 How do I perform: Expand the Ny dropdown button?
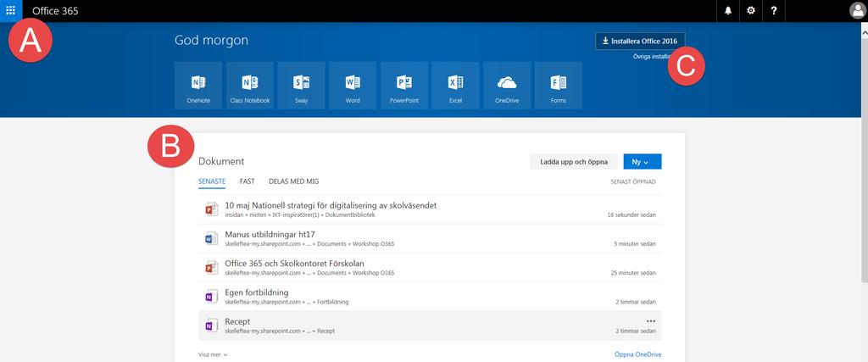(x=643, y=162)
